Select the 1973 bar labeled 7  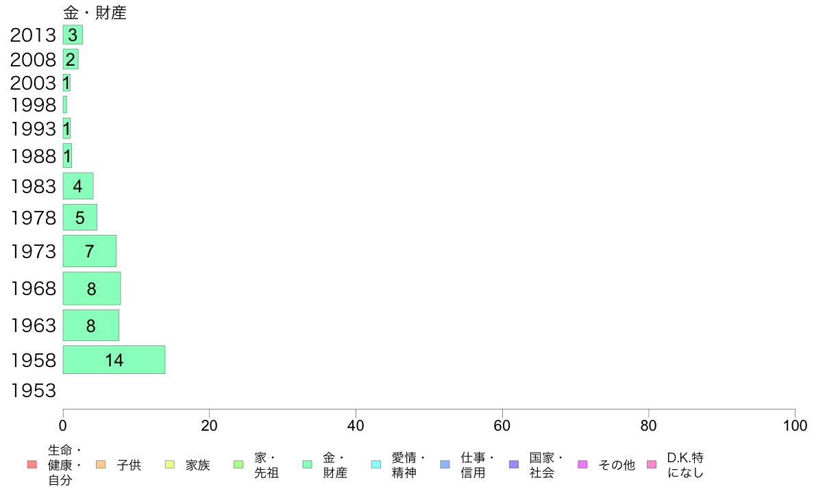pyautogui.click(x=90, y=251)
